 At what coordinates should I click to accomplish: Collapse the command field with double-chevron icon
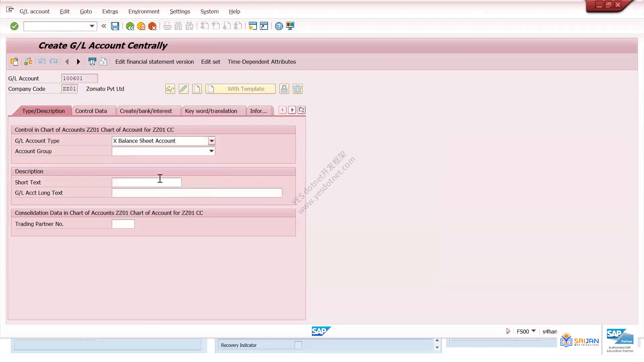click(104, 26)
